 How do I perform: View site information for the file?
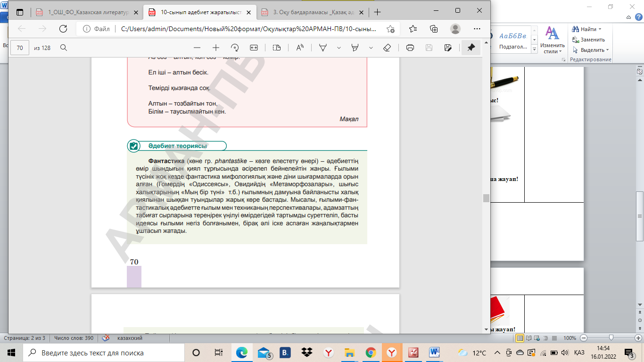[97, 29]
